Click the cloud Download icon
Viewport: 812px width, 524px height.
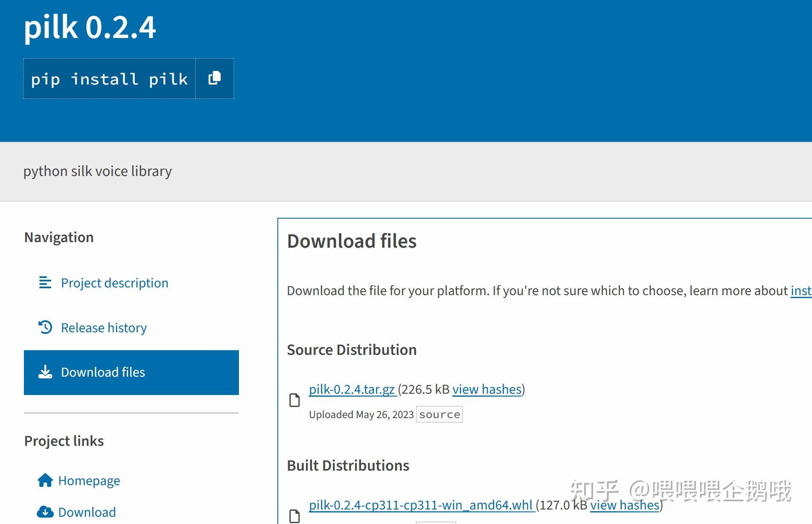tap(45, 512)
